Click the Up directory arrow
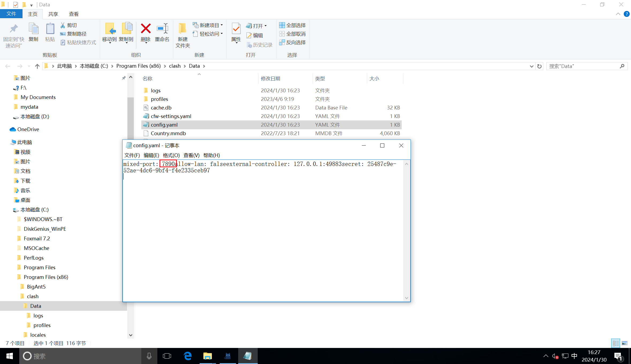631x364 pixels. coord(37,66)
